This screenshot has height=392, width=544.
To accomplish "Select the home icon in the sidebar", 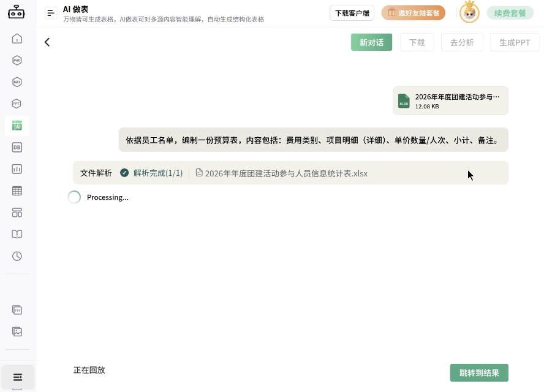I will [17, 38].
